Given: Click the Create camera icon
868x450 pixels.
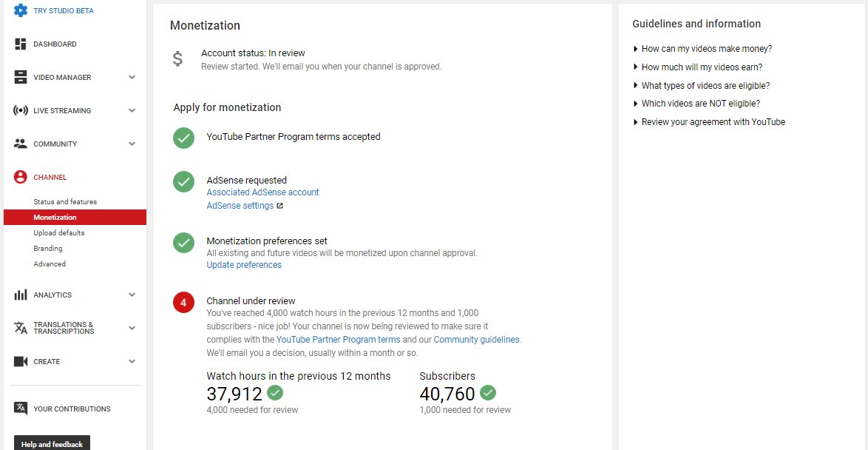Looking at the screenshot, I should tap(21, 361).
